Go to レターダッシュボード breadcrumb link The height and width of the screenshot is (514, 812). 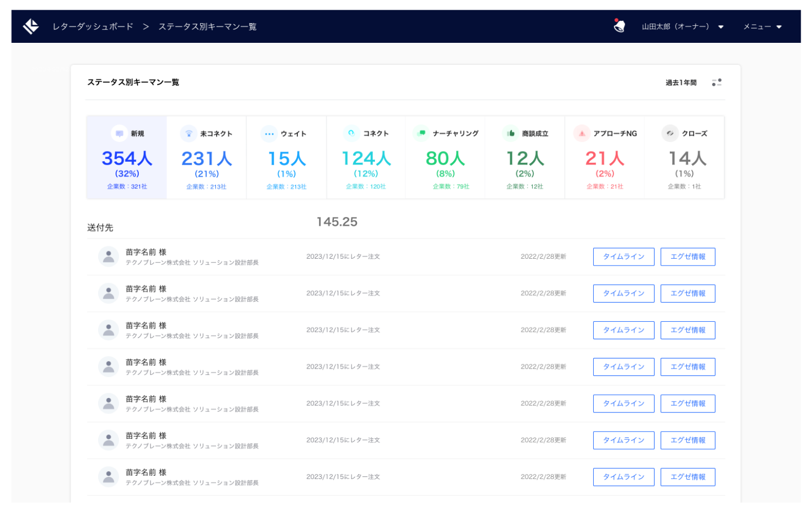[93, 26]
